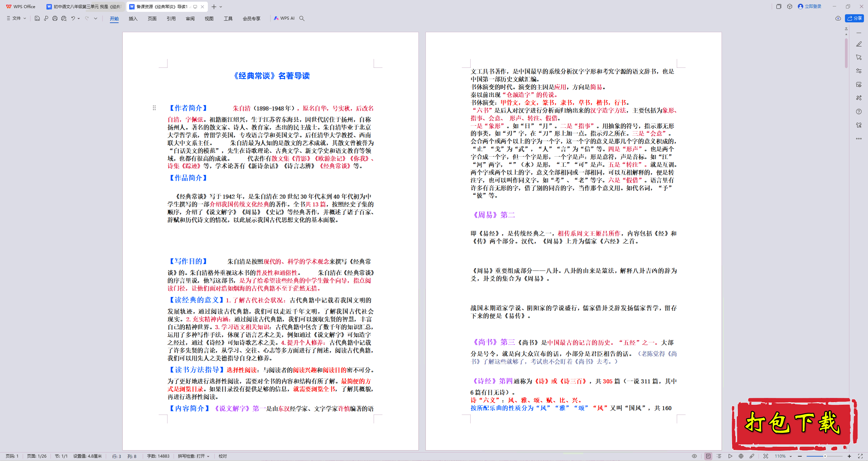Expand the 文件 menu dropdown
This screenshot has width=868, height=461.
click(x=16, y=18)
